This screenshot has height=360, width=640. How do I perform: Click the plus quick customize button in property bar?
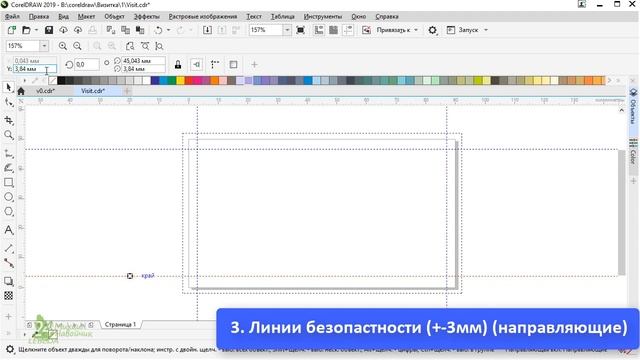coord(254,64)
